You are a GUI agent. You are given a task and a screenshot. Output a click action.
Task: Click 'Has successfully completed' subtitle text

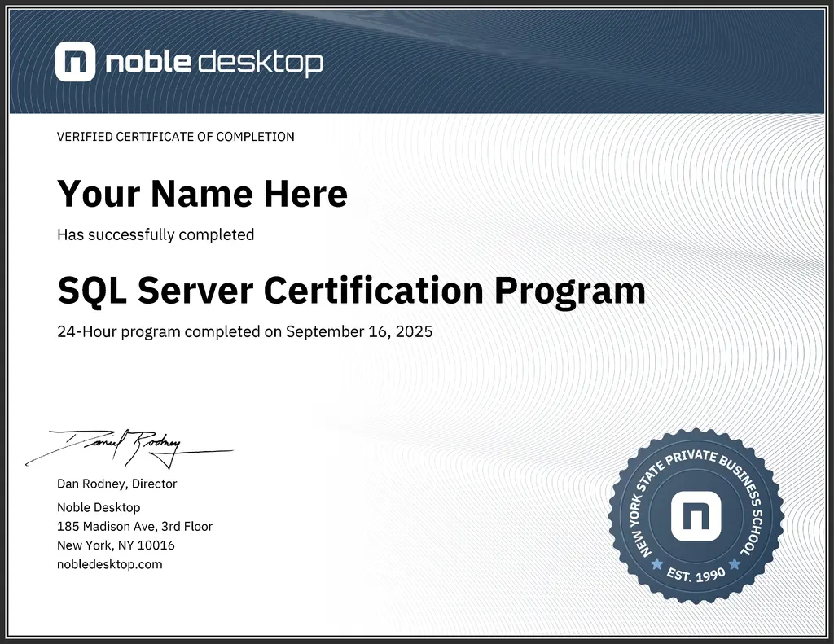155,234
